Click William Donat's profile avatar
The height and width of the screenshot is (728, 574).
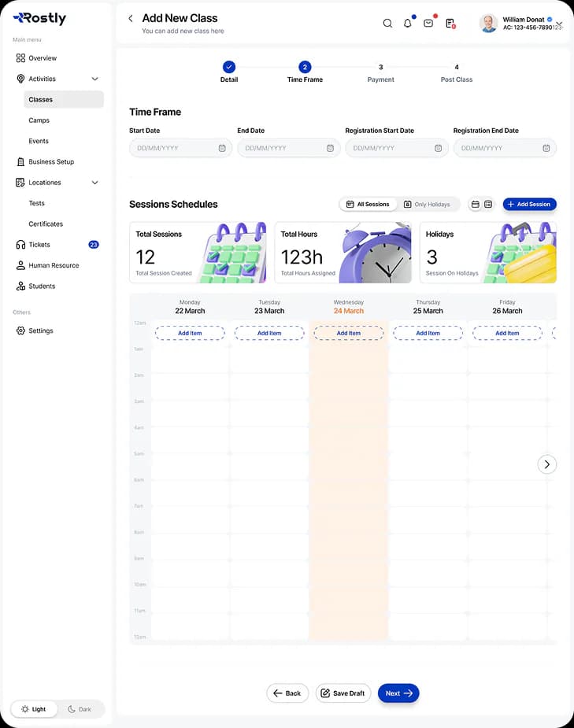[x=488, y=23]
